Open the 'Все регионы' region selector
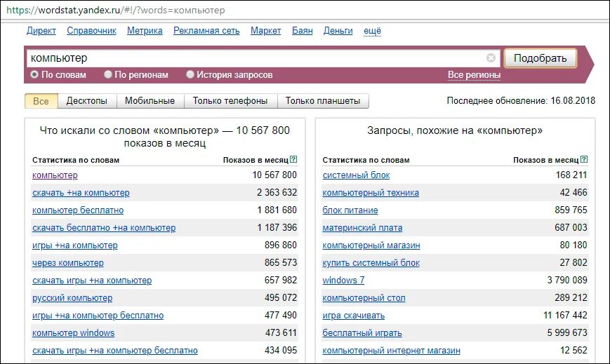The width and height of the screenshot is (610, 364). click(x=474, y=74)
